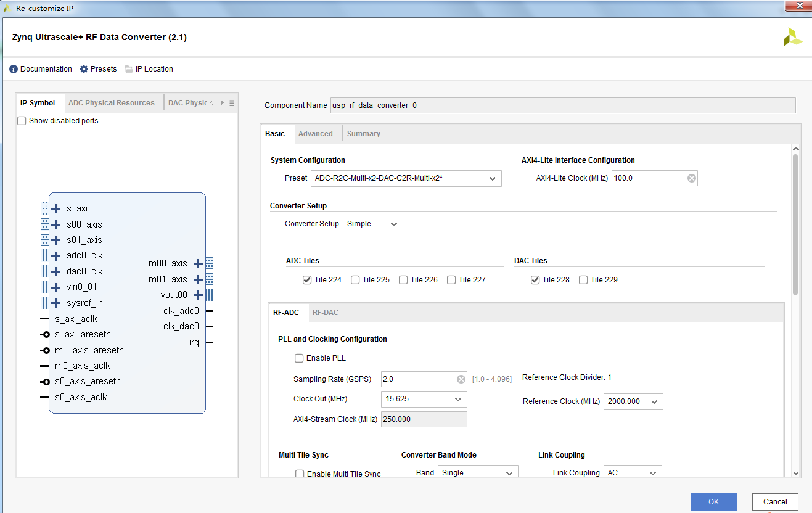Open the Documentation link
812x513 pixels.
pos(40,68)
